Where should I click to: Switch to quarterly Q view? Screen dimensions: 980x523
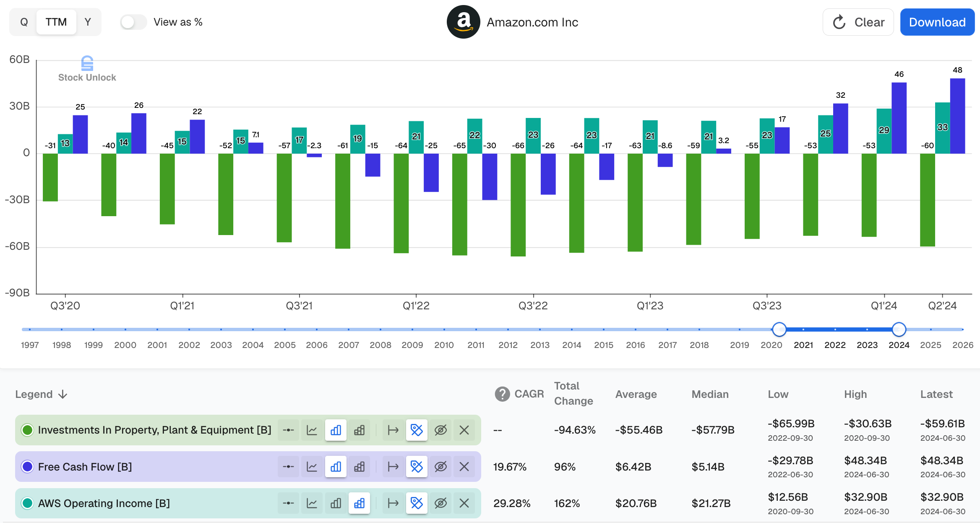24,22
